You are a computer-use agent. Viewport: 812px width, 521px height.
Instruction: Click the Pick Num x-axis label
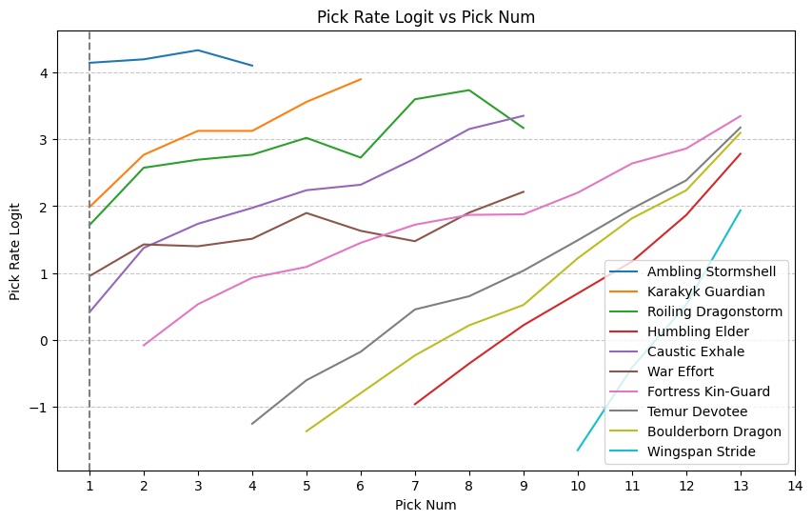click(x=426, y=505)
